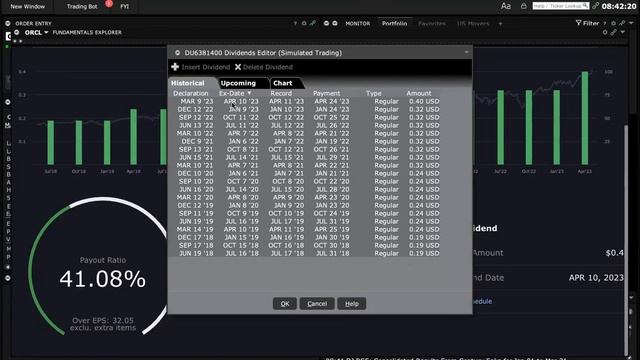Click the JUL 12 '22 record cell
This screenshot has width=640, height=360.
coord(287,125)
